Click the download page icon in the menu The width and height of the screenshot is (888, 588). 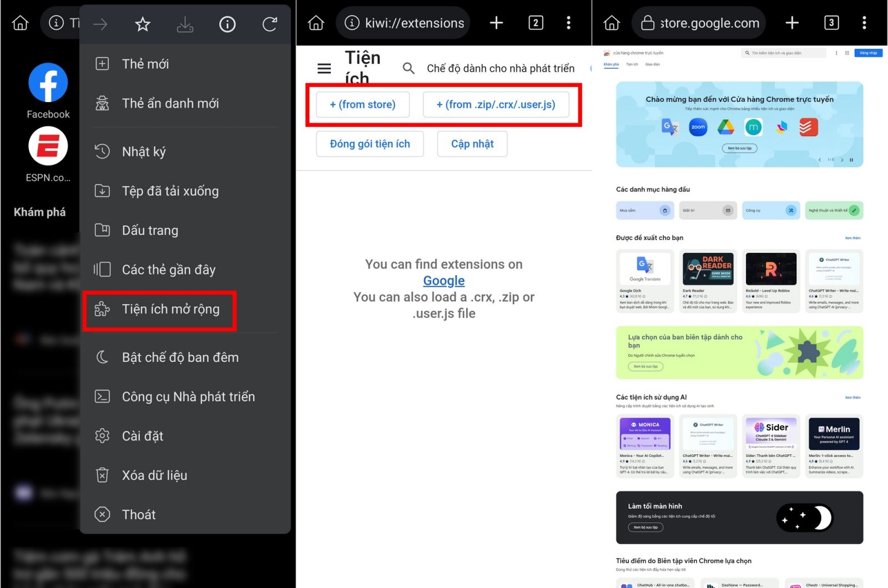coord(185,24)
